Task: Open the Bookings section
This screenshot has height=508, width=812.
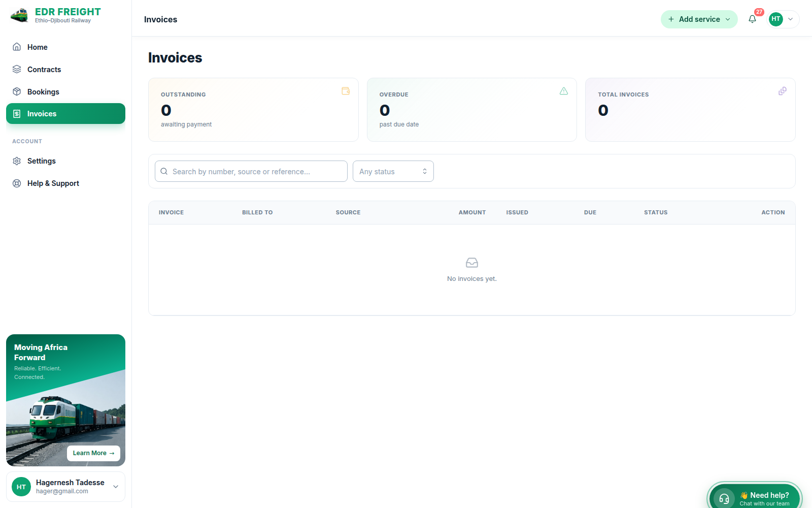Action: click(65, 92)
